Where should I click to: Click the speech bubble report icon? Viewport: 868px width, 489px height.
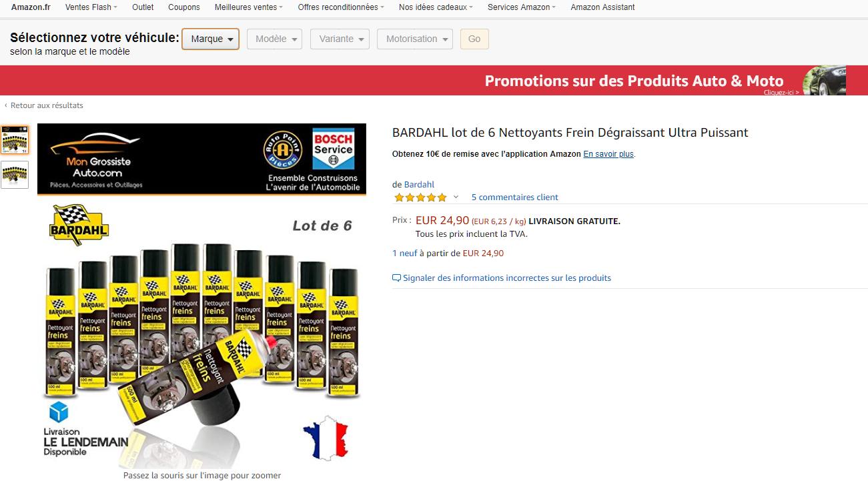(x=396, y=278)
